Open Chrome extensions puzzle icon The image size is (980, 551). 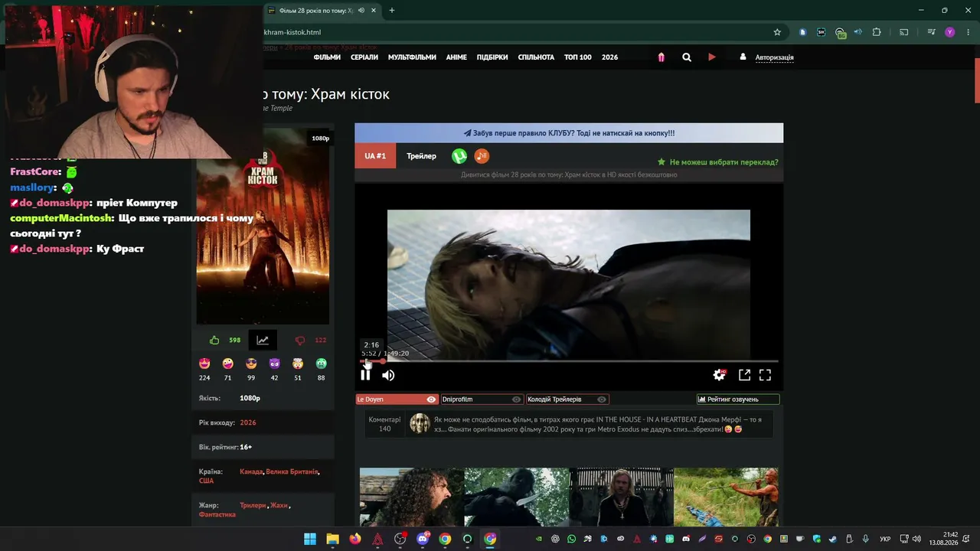point(877,32)
